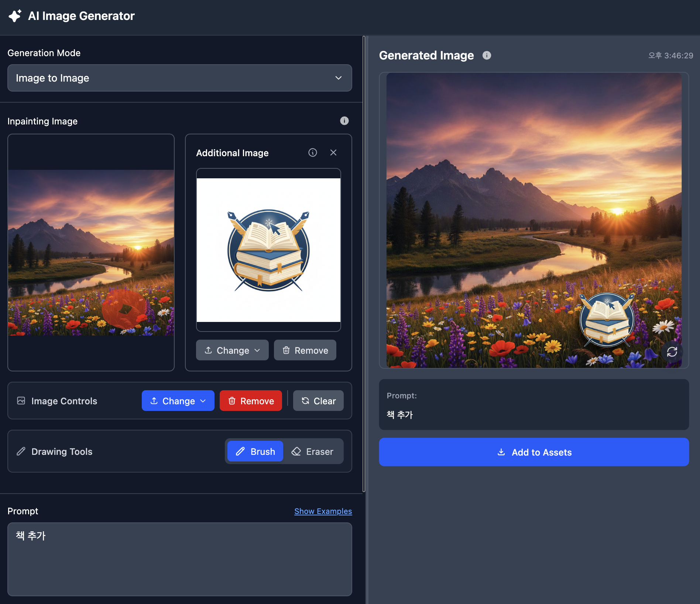Click Add to Assets button
The height and width of the screenshot is (604, 700).
click(533, 452)
